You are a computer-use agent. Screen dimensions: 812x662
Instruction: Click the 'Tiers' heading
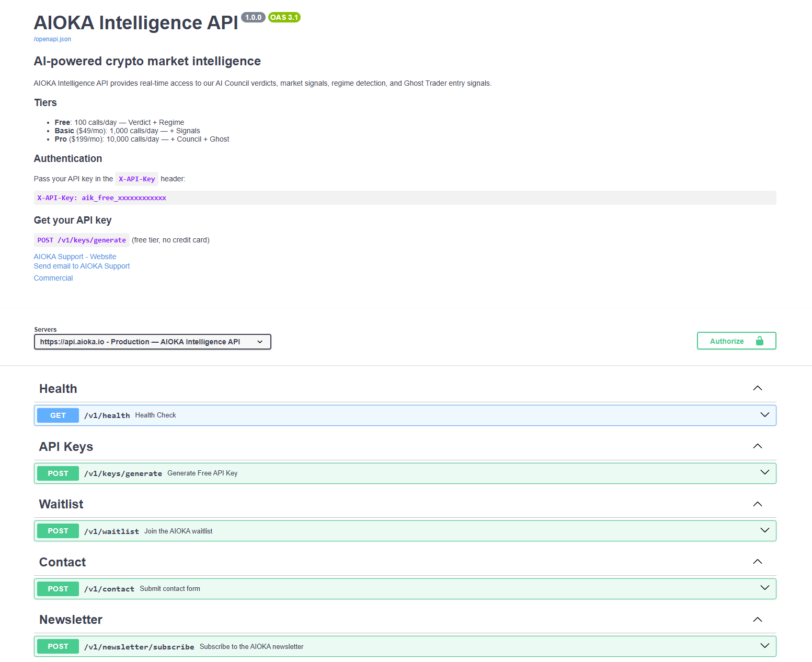pyautogui.click(x=45, y=102)
